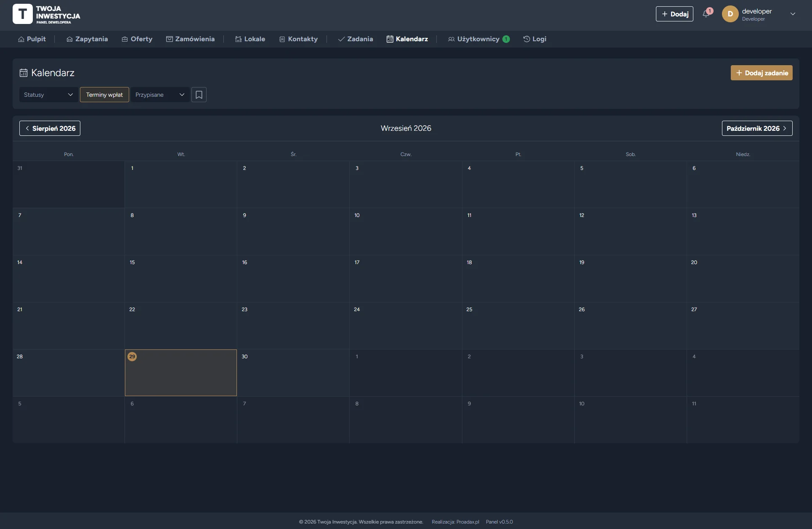Click the Dodaj button in header
The width and height of the screenshot is (812, 529).
click(x=674, y=14)
